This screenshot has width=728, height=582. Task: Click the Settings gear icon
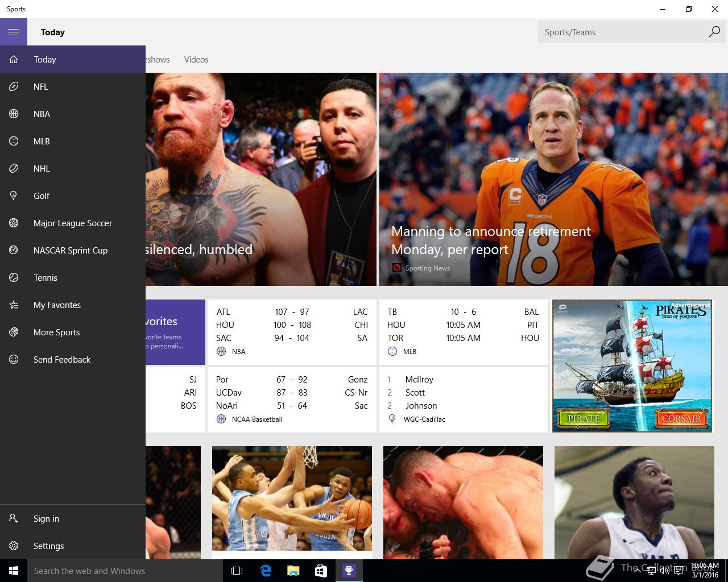coord(14,546)
